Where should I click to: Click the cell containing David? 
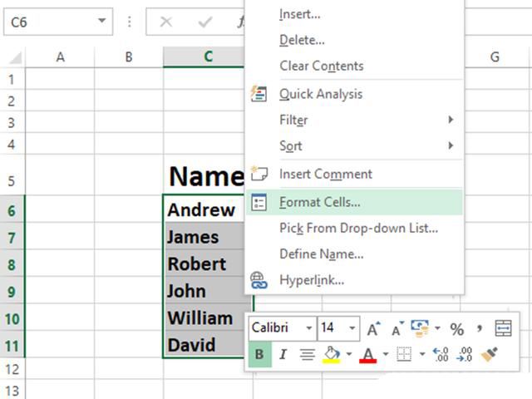click(x=204, y=345)
